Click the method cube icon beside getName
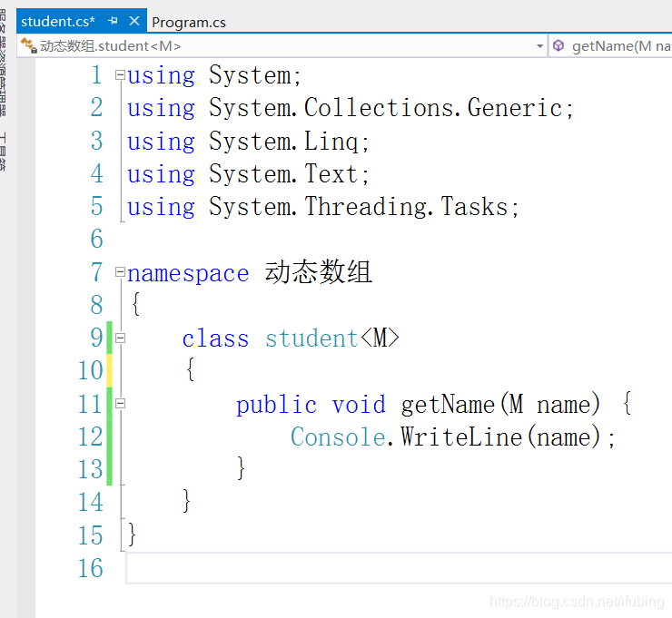The image size is (672, 618). 558,45
